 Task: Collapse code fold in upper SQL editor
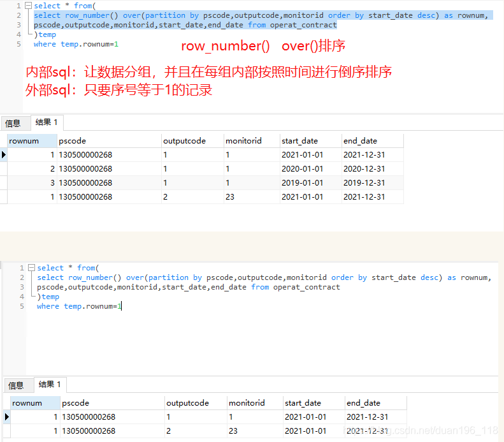(29, 6)
